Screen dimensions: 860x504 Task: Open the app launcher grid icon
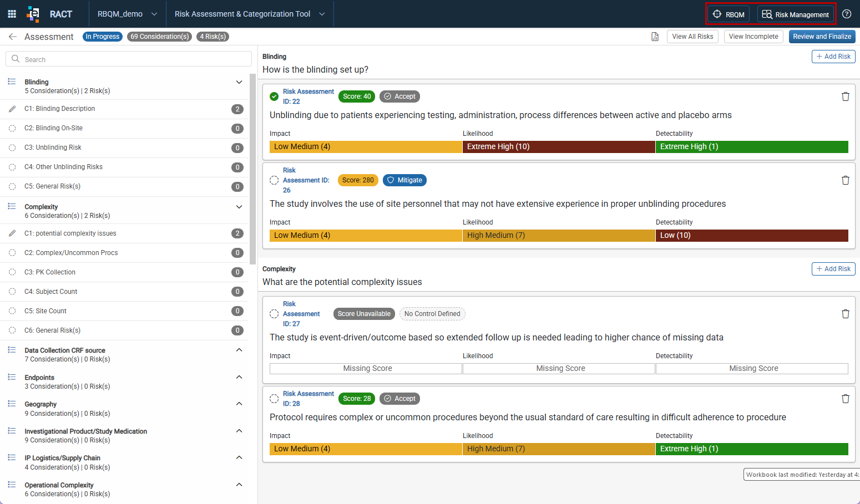[12, 14]
